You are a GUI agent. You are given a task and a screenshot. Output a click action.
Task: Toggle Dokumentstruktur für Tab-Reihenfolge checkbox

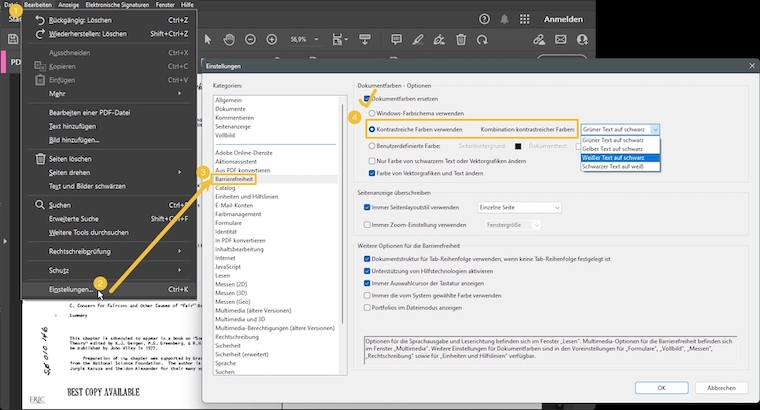(x=367, y=259)
